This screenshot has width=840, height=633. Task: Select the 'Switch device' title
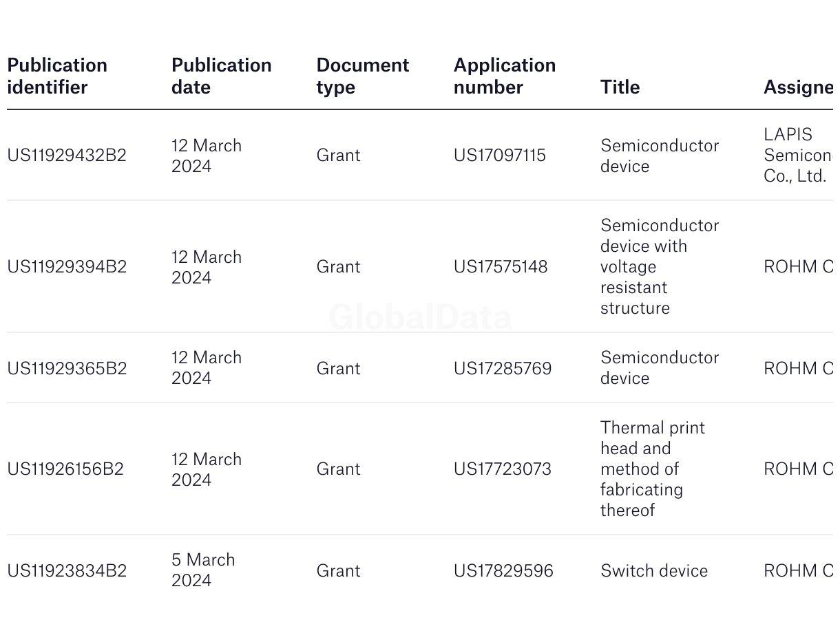[x=654, y=571]
